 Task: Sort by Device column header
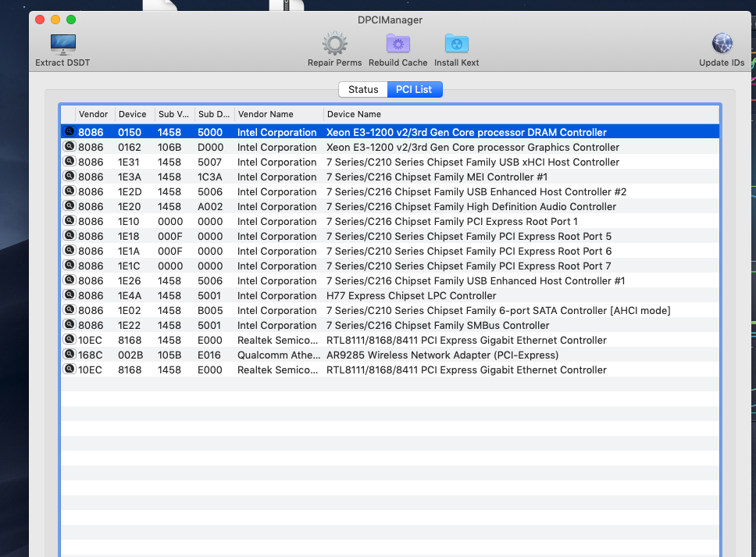[133, 114]
